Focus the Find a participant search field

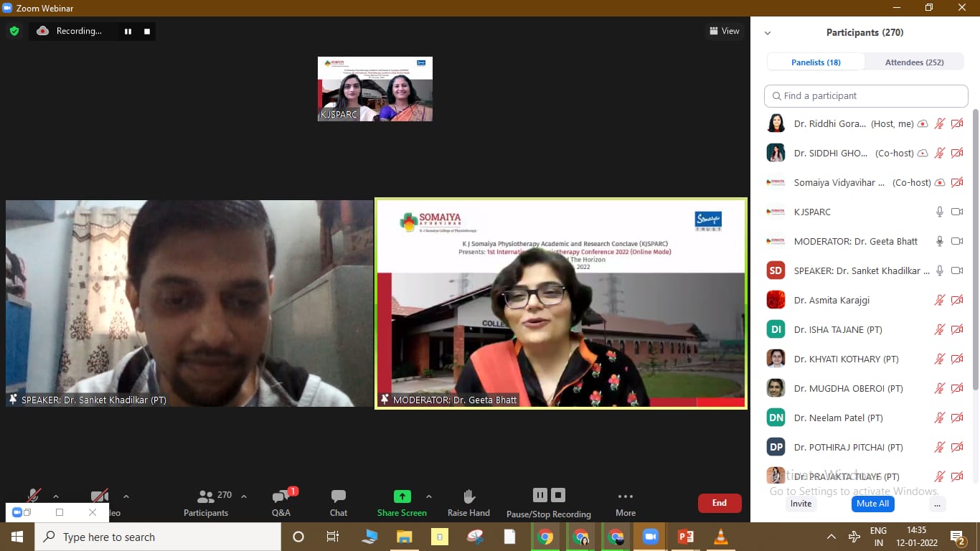(866, 95)
